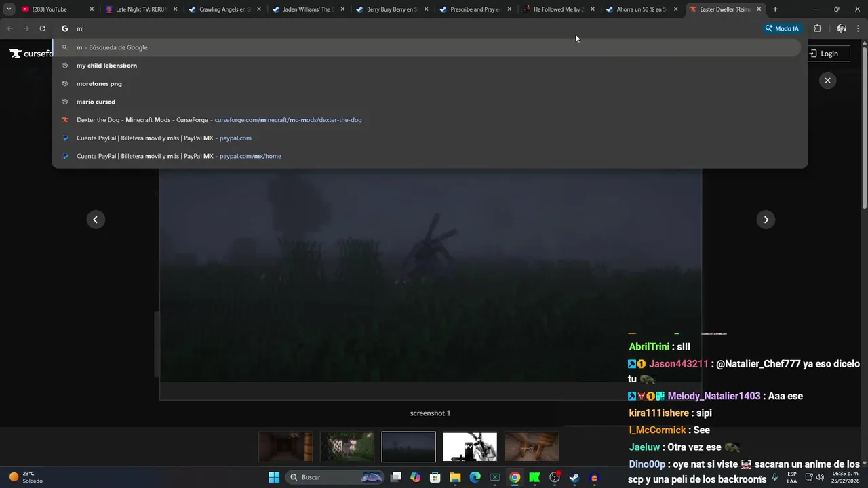
Task: Open the green Kick app icon
Action: pyautogui.click(x=534, y=477)
